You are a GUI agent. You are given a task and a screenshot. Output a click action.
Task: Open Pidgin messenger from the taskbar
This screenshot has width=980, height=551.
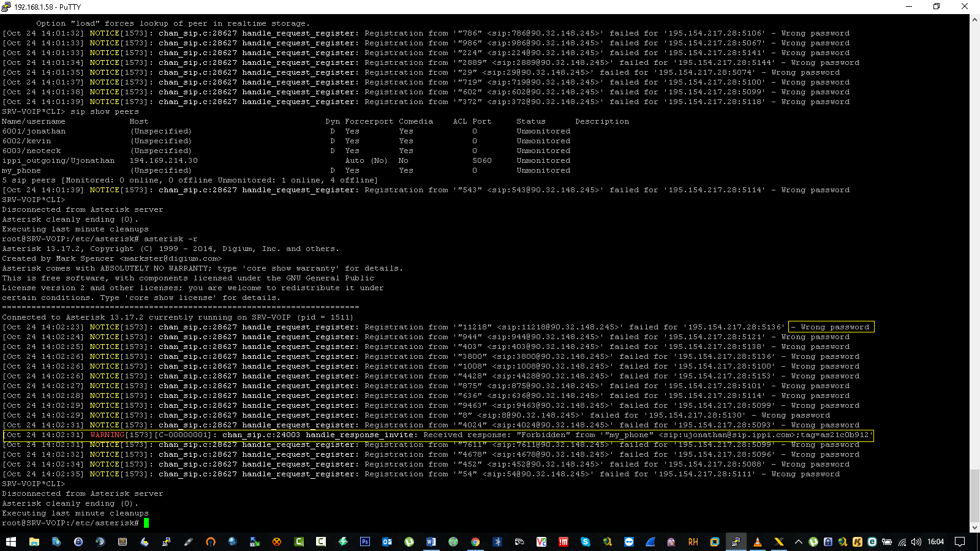pos(671,542)
